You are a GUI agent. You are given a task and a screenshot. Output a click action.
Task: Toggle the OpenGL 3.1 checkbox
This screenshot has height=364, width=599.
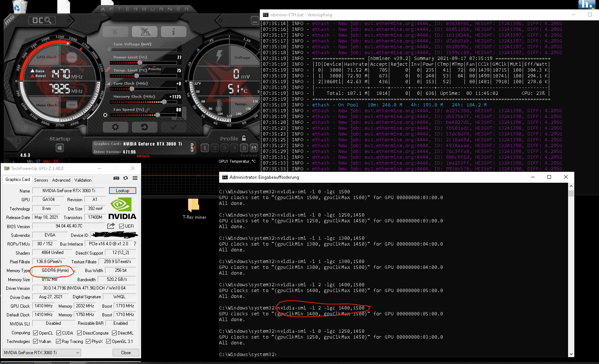click(108, 341)
